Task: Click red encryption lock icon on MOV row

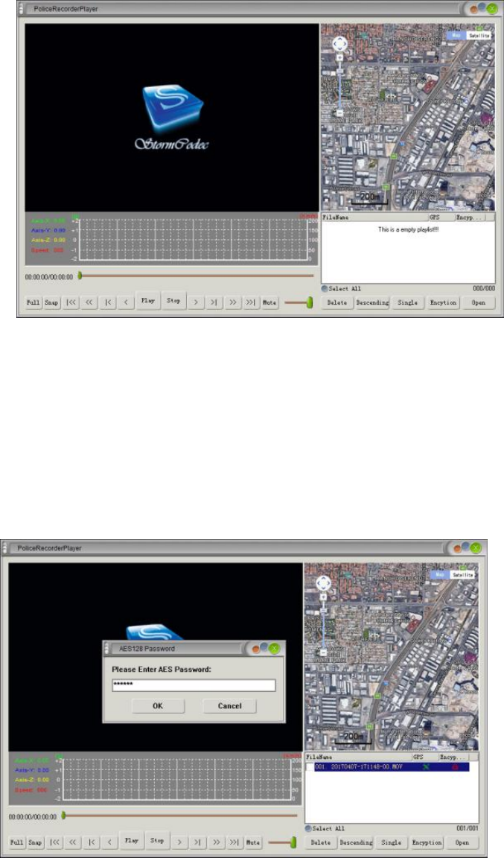Action: pyautogui.click(x=454, y=767)
